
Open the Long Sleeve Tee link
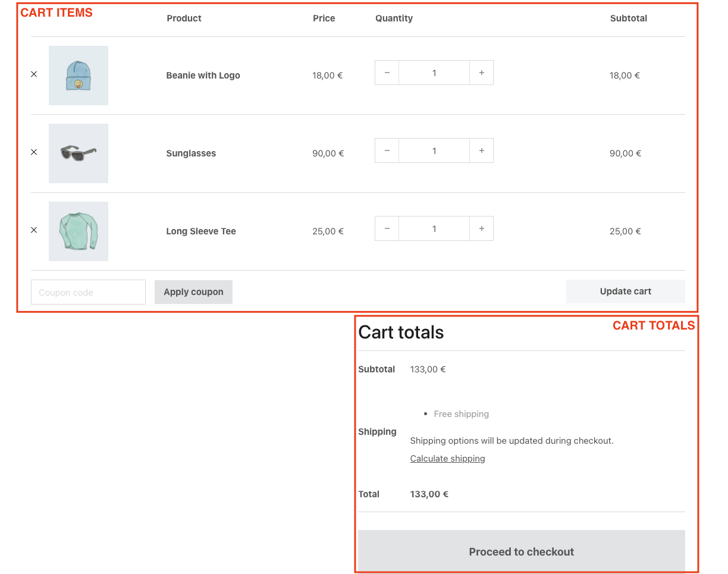point(201,231)
